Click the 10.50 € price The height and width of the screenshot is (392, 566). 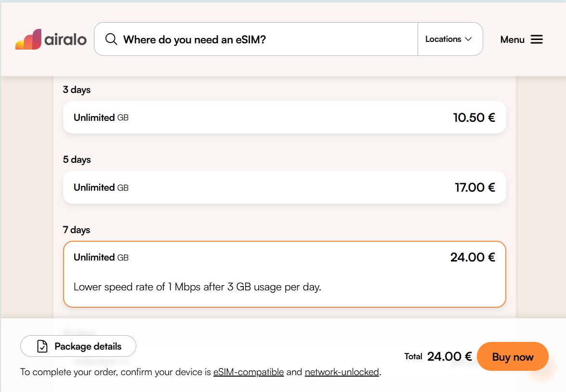[474, 118]
